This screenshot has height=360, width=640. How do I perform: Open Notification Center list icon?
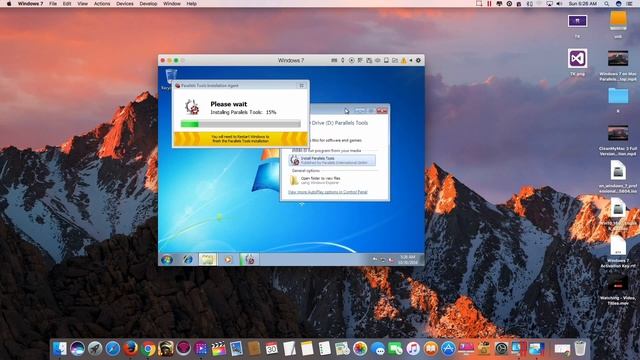pos(629,4)
